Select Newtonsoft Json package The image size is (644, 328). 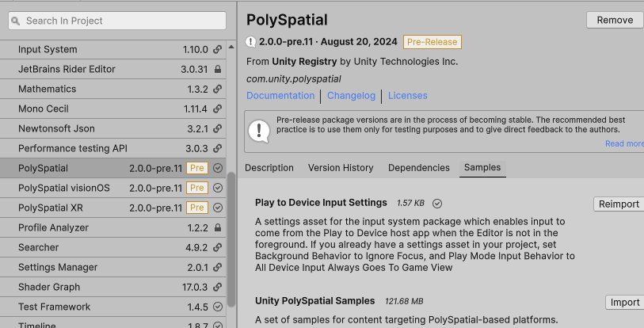[113, 128]
